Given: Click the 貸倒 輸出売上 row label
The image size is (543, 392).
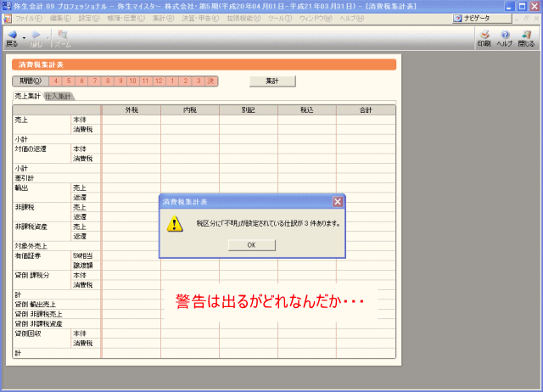Looking at the screenshot, I should [35, 304].
